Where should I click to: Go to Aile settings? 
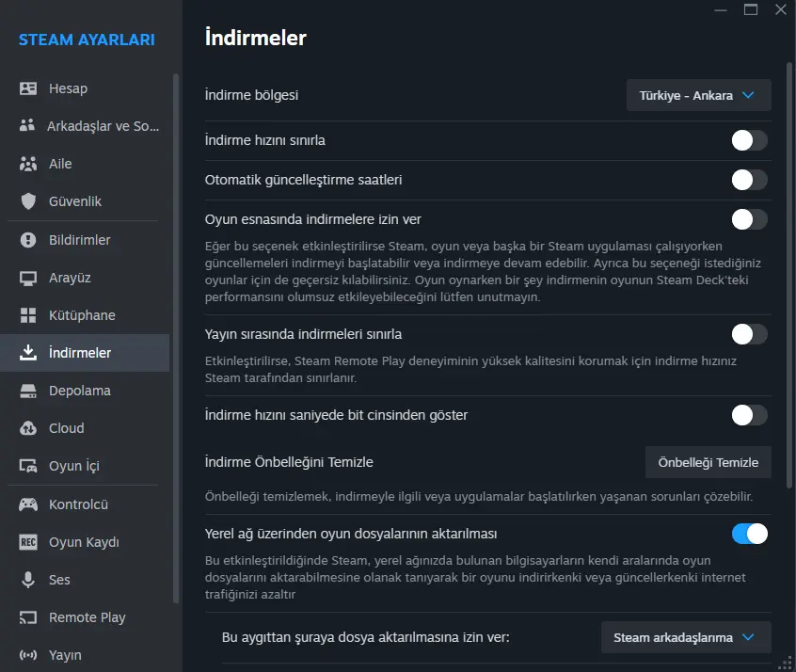[85, 164]
